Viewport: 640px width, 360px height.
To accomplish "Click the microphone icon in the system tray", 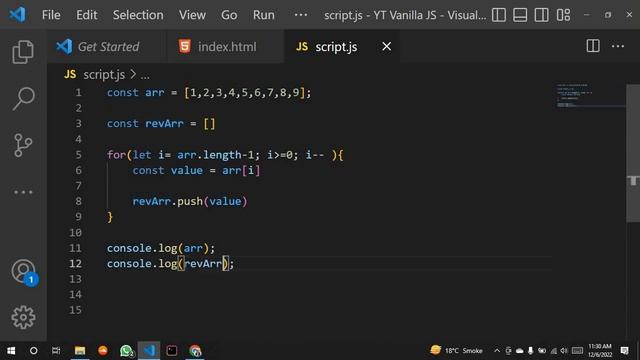I will coord(530,351).
